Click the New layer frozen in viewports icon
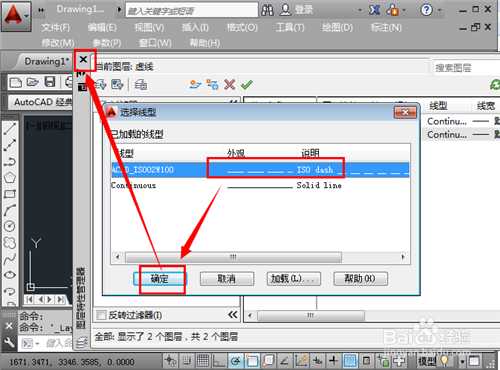This screenshot has height=370, width=500. click(212, 84)
